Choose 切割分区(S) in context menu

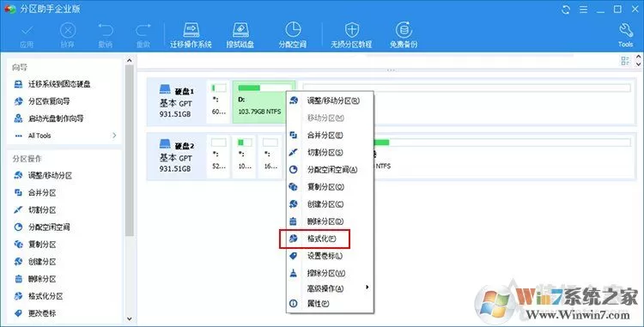tap(330, 153)
